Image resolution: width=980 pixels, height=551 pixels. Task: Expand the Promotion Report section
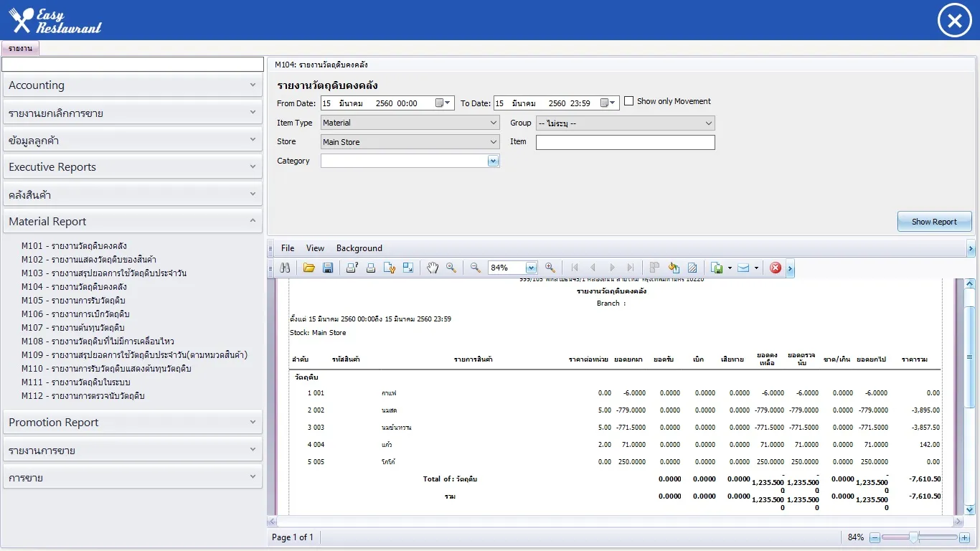(x=133, y=423)
